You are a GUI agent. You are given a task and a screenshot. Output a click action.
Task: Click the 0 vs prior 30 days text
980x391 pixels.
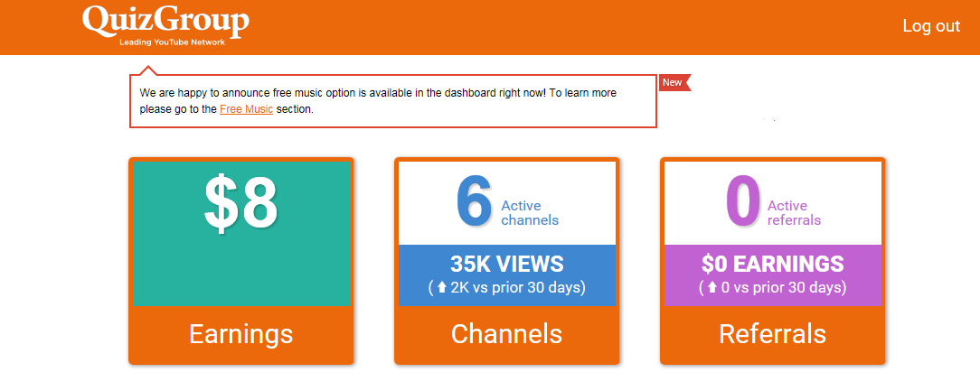[772, 288]
